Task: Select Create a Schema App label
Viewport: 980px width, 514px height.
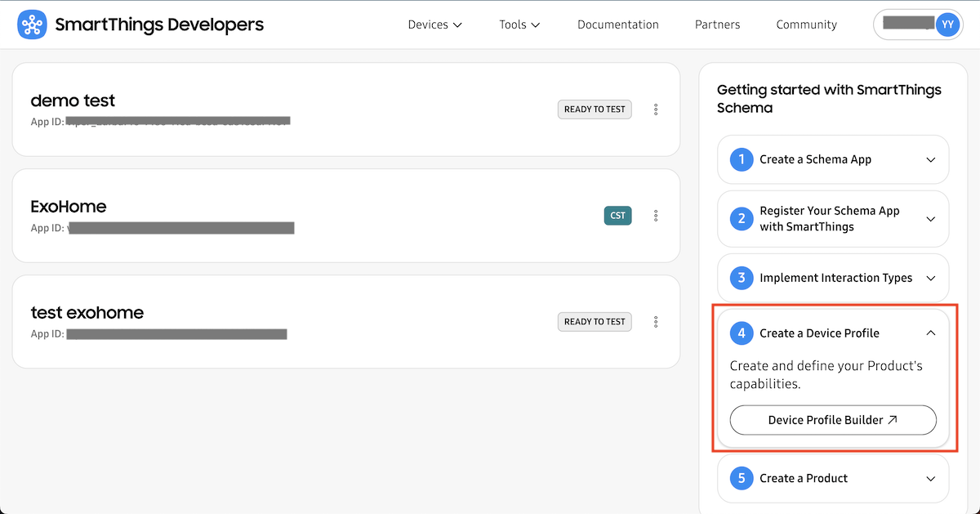Action: [x=816, y=159]
